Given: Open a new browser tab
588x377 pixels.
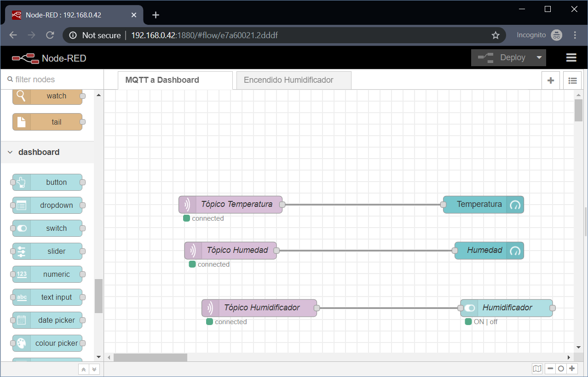Looking at the screenshot, I should [156, 15].
